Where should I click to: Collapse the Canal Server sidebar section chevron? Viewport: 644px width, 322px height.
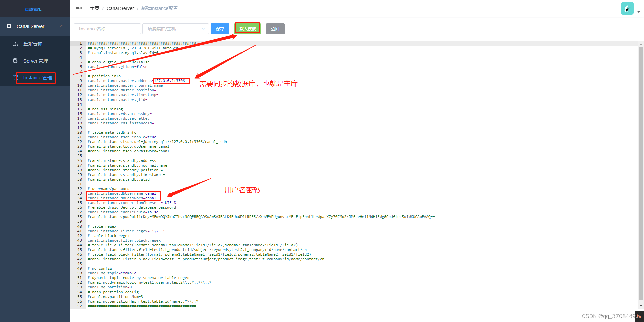click(x=61, y=26)
